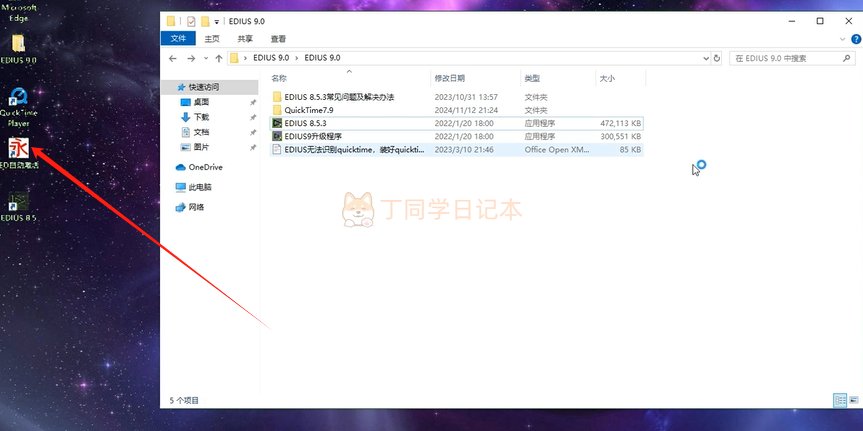
Task: Click the date 2023/10/31 13:57
Action: click(x=466, y=97)
